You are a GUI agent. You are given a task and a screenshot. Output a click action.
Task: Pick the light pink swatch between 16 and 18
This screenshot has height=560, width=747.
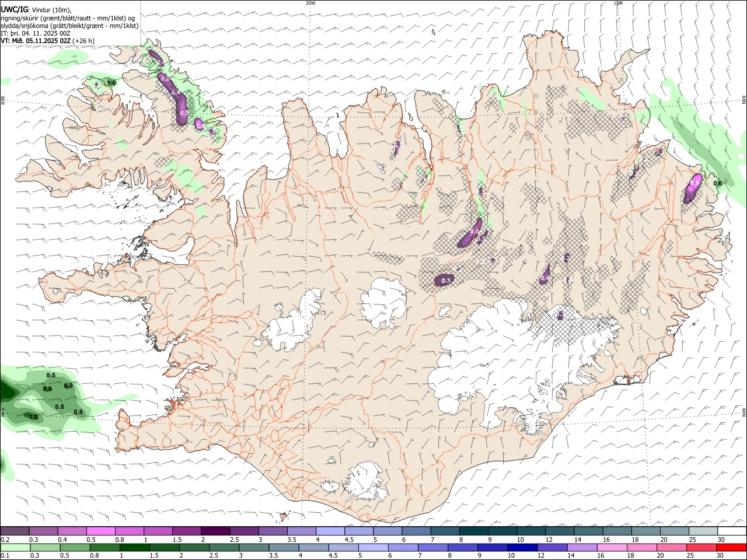tap(612, 548)
